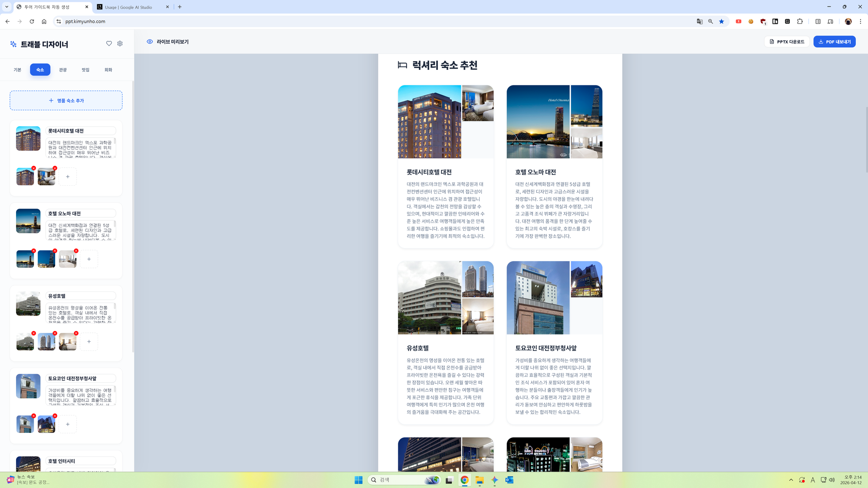Screen dimensions: 868x488
Task: Open the settings gear in sidebar header
Action: click(120, 43)
